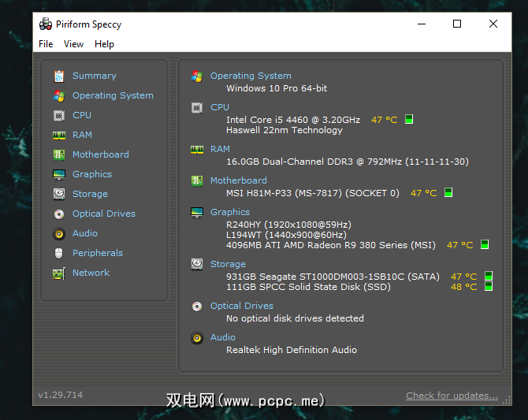
Task: Click the Storage drive icon in summary panel
Action: point(197,265)
